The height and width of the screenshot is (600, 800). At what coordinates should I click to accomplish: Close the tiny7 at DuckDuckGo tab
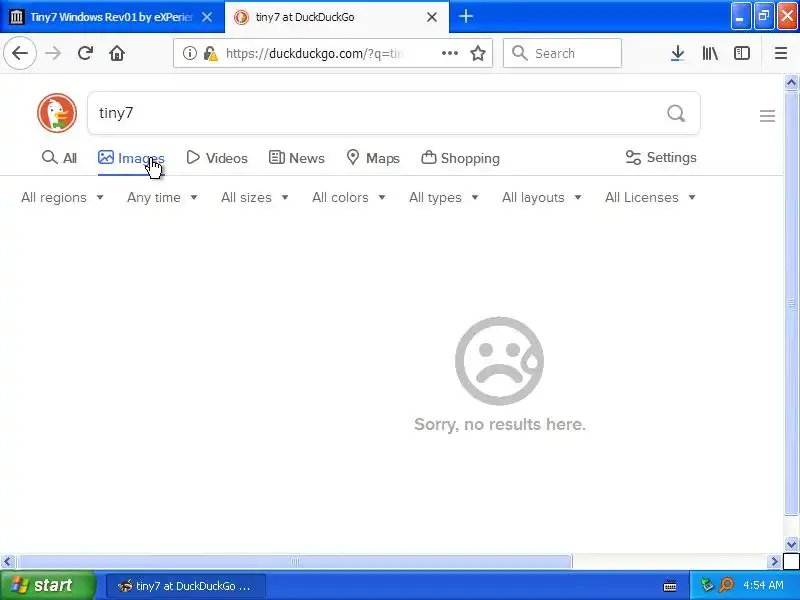432,17
